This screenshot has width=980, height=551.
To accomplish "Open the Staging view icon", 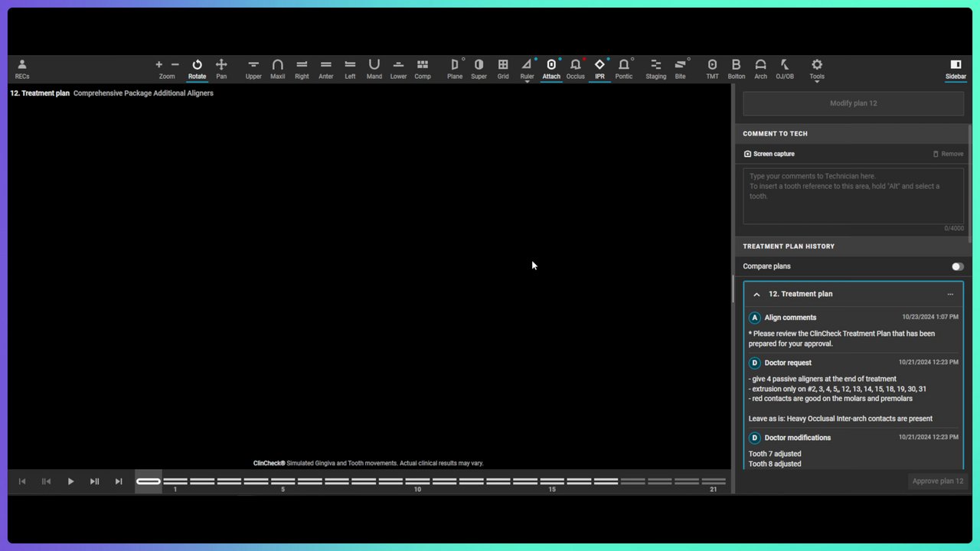I will click(x=656, y=69).
